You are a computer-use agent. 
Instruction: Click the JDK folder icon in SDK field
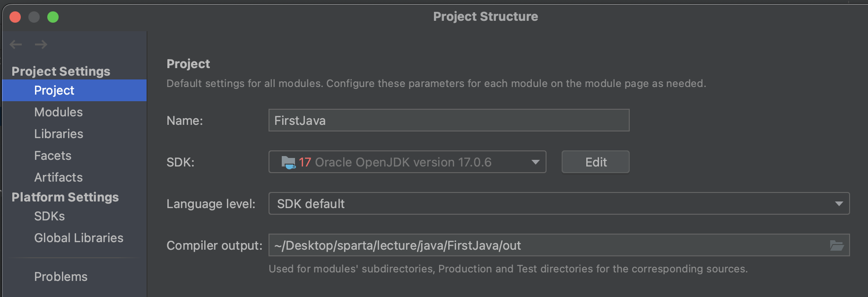click(288, 162)
